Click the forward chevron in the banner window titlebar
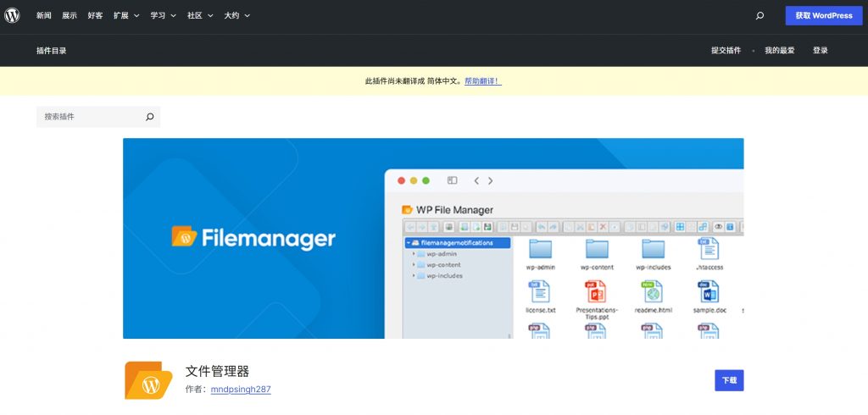868x415 pixels. tap(490, 180)
